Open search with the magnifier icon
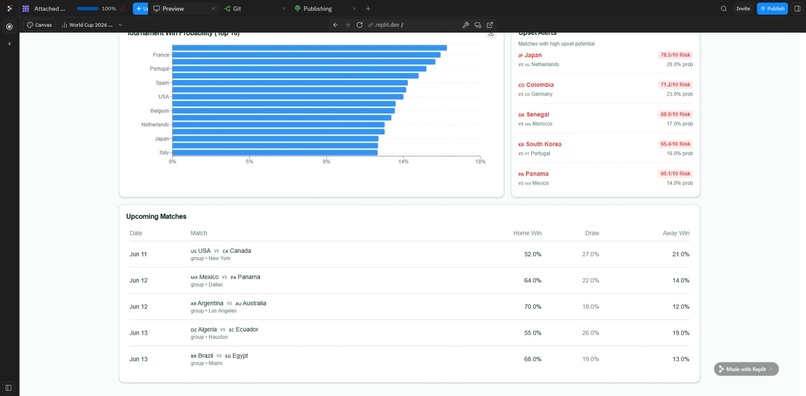806x396 pixels. 724,9
